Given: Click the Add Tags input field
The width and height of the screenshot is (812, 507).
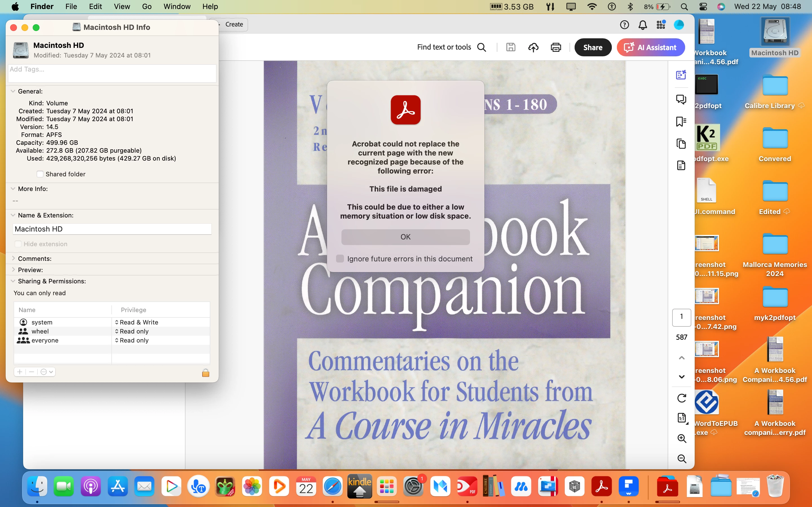Looking at the screenshot, I should tap(112, 73).
